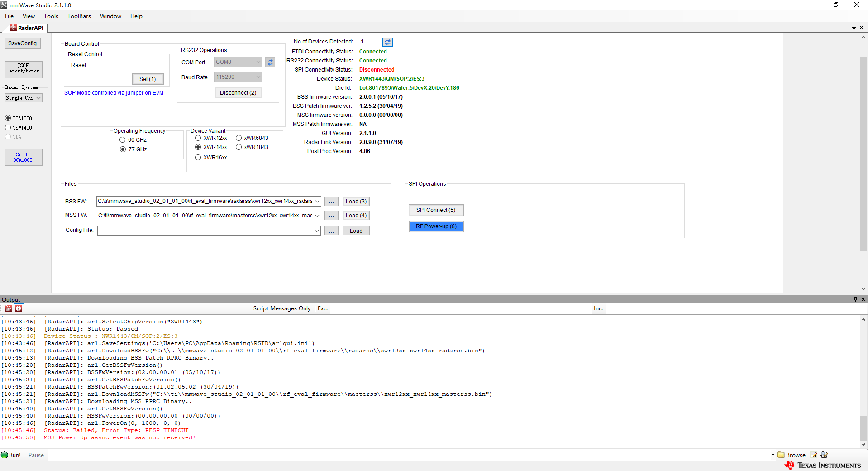Expand the MSS FW path dropdown
This screenshot has width=868, height=471.
(x=317, y=216)
